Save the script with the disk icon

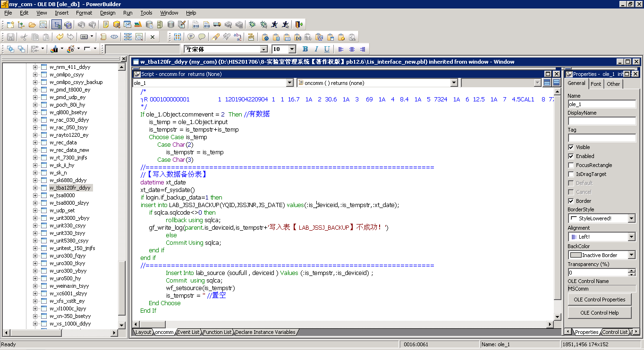coord(11,37)
